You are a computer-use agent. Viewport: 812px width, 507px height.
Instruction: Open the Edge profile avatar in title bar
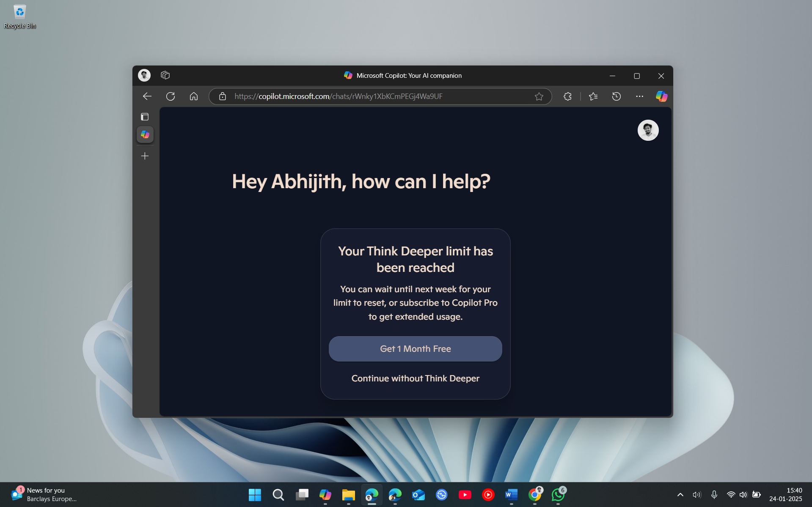[x=144, y=75]
